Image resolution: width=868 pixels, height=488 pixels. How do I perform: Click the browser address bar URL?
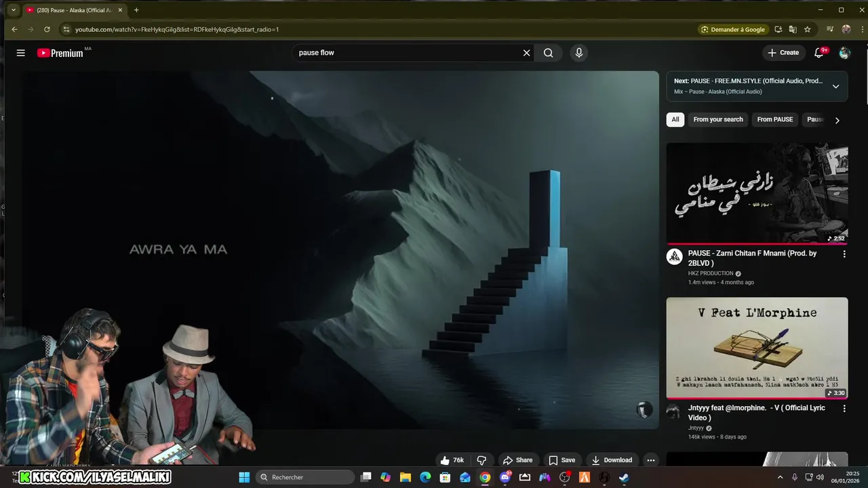[177, 29]
